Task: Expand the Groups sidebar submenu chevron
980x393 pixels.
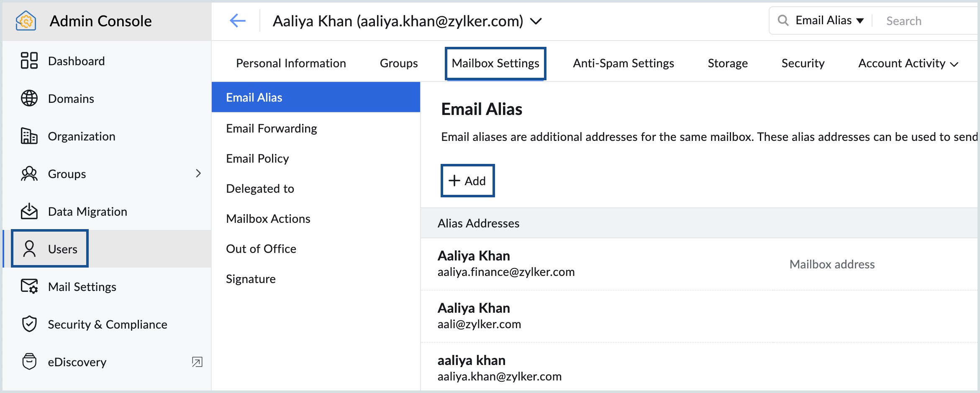Action: pyautogui.click(x=198, y=173)
